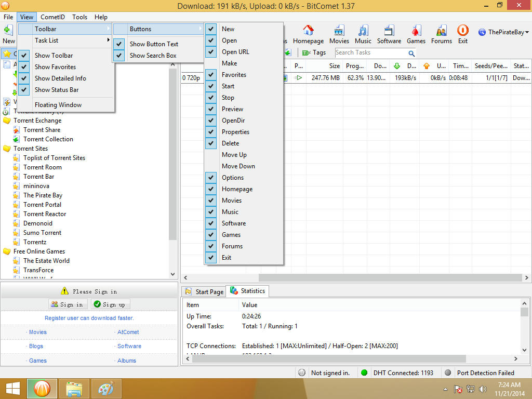532x399 pixels.
Task: Click the red Exit toolbar icon
Action: [463, 31]
